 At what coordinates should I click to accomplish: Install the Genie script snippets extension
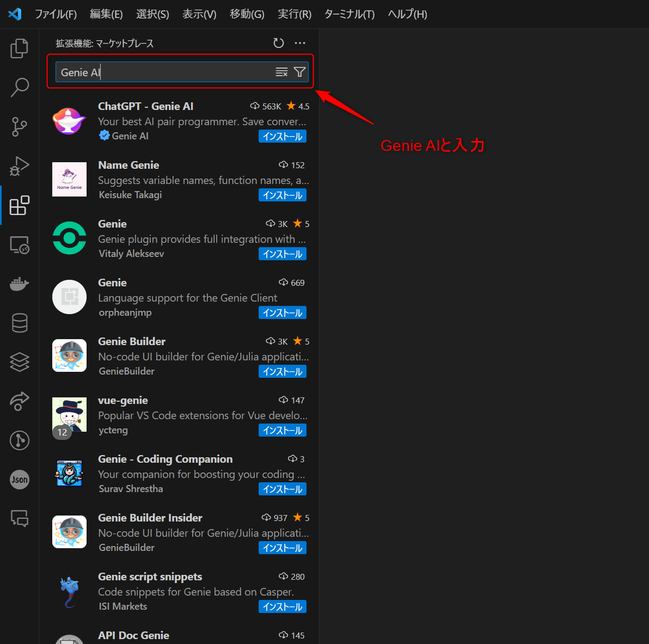(283, 606)
